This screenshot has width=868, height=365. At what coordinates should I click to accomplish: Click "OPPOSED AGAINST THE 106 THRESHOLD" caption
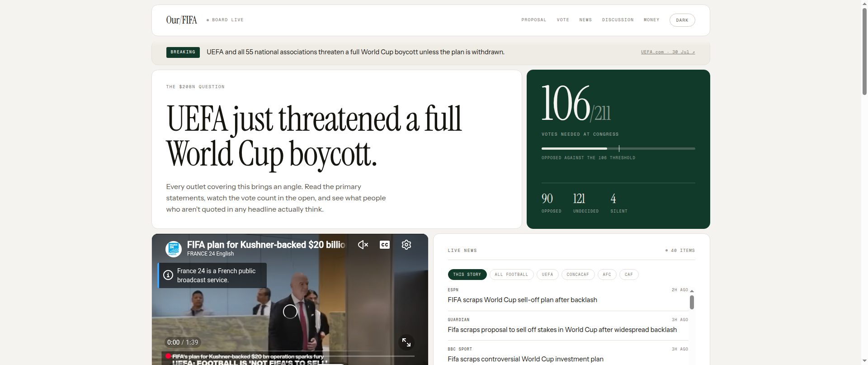coord(588,158)
